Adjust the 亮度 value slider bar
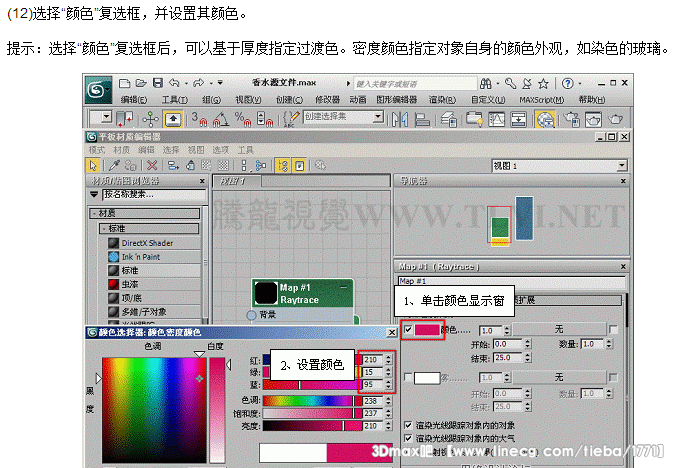 [x=312, y=426]
